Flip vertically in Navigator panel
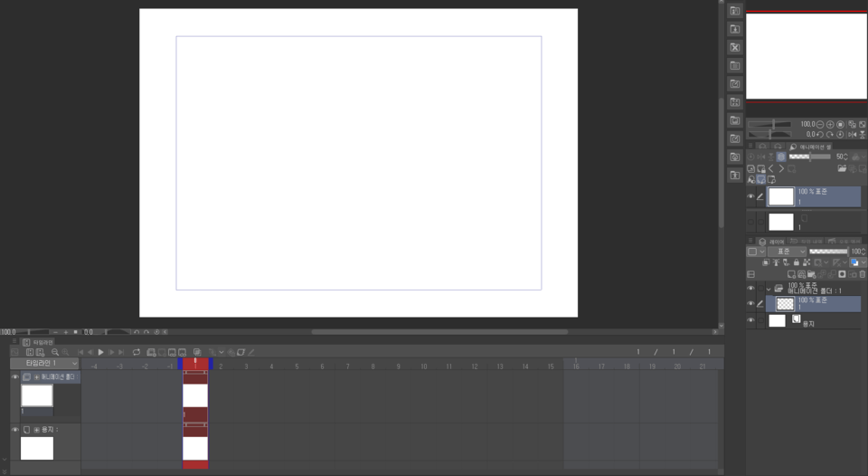The width and height of the screenshot is (868, 476). pos(862,134)
